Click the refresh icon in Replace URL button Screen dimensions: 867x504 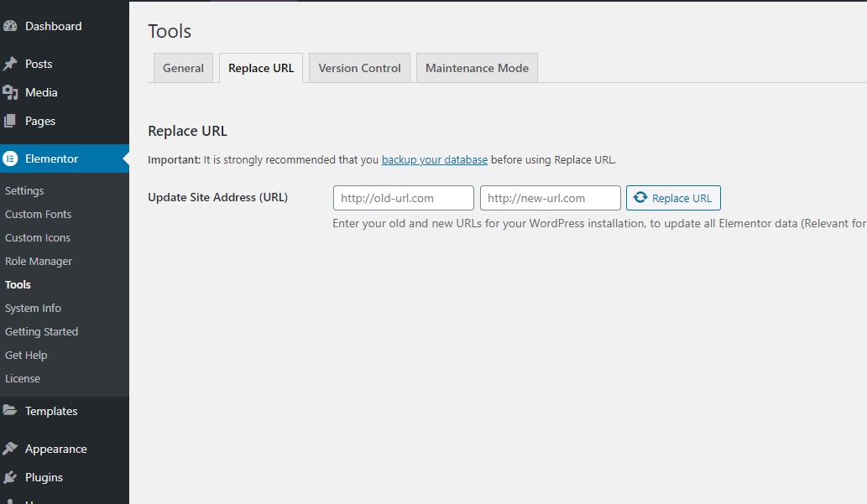pyautogui.click(x=640, y=197)
